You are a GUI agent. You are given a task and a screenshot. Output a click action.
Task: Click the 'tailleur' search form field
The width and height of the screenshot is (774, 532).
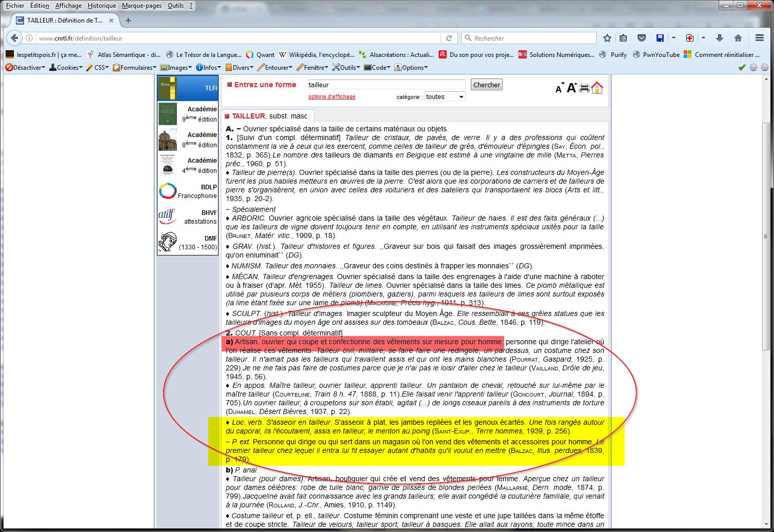[386, 85]
